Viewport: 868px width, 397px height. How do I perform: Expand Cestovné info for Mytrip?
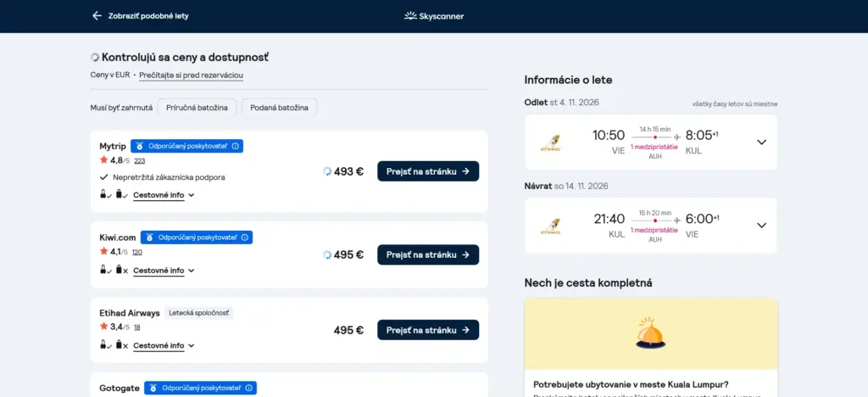click(164, 195)
